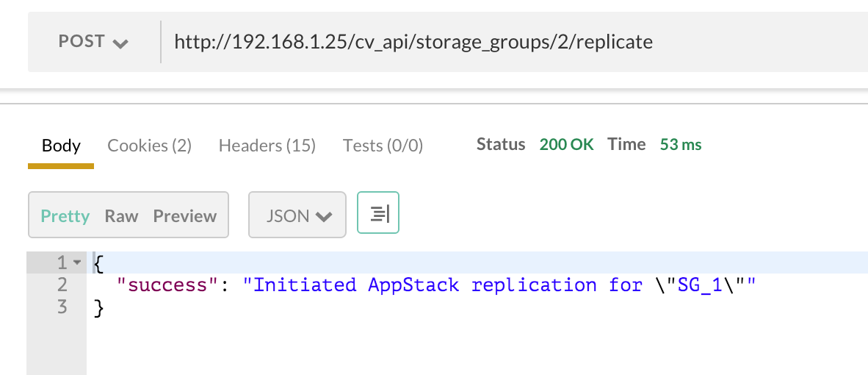Open the JSON format dropdown
Image resolution: width=868 pixels, height=375 pixels.
[297, 215]
